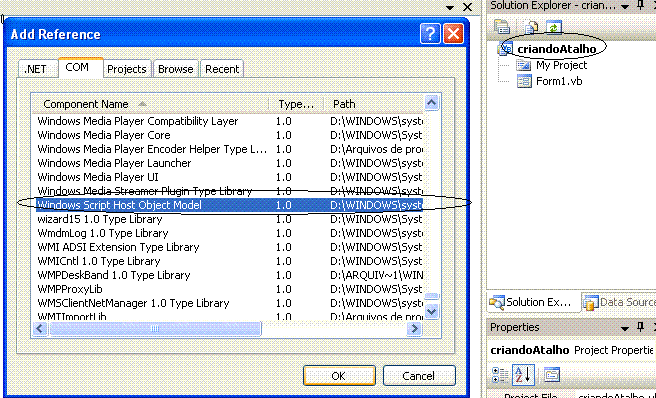Select WmdmLog 1.0 Type Library row
Image resolution: width=656 pixels, height=398 pixels.
pos(229,233)
